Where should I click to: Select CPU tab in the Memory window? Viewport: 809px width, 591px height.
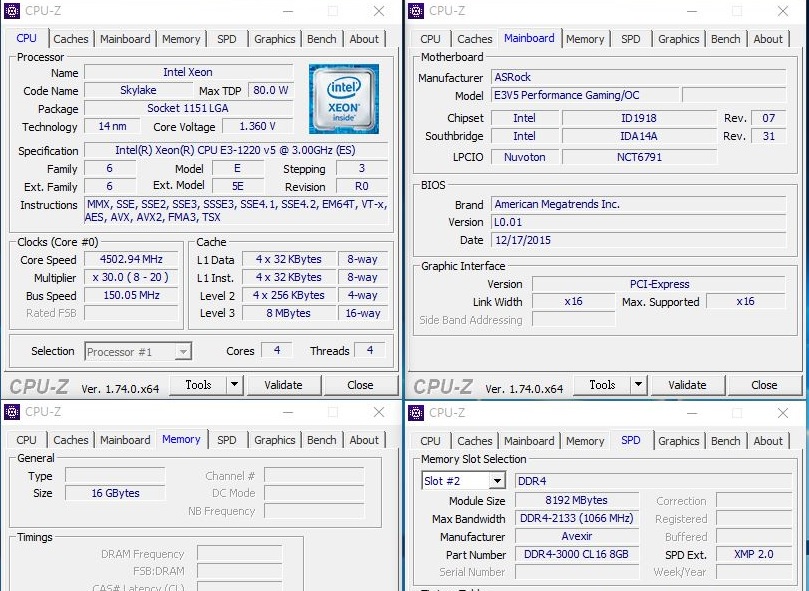click(x=26, y=440)
